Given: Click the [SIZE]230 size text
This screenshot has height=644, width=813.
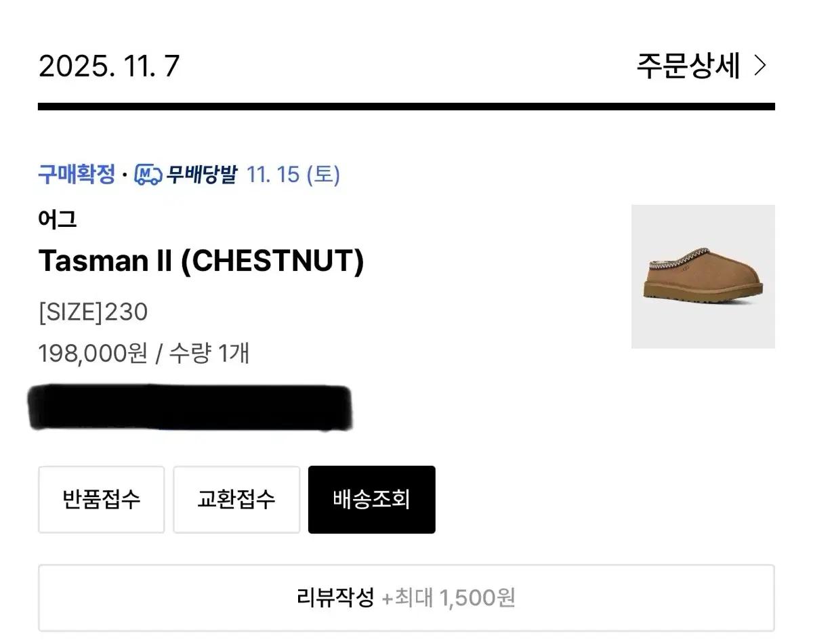Looking at the screenshot, I should 93,312.
